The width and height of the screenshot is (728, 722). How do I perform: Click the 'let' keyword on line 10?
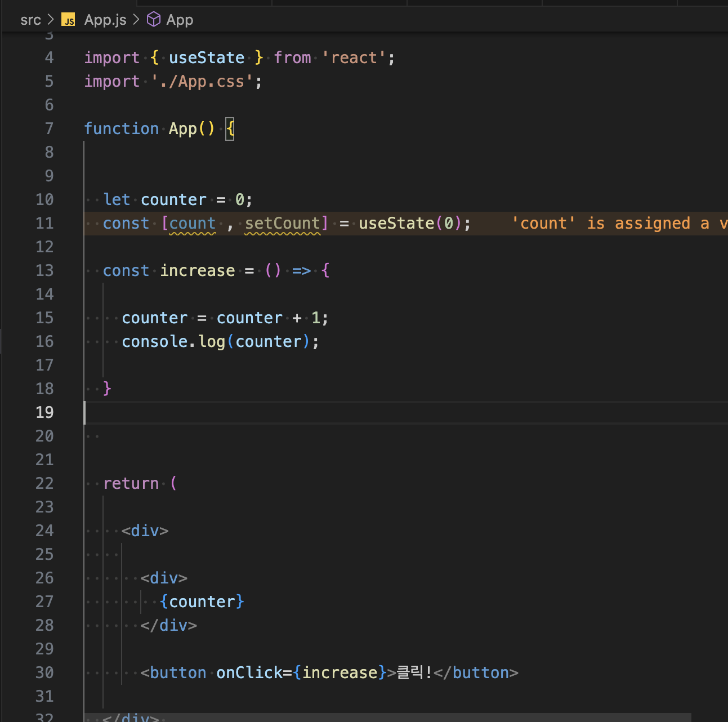pos(117,199)
